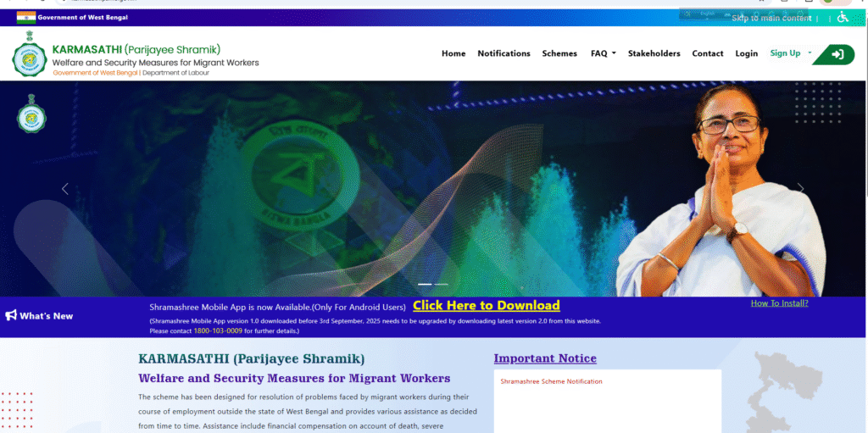Click the 'What's New' label

47,316
